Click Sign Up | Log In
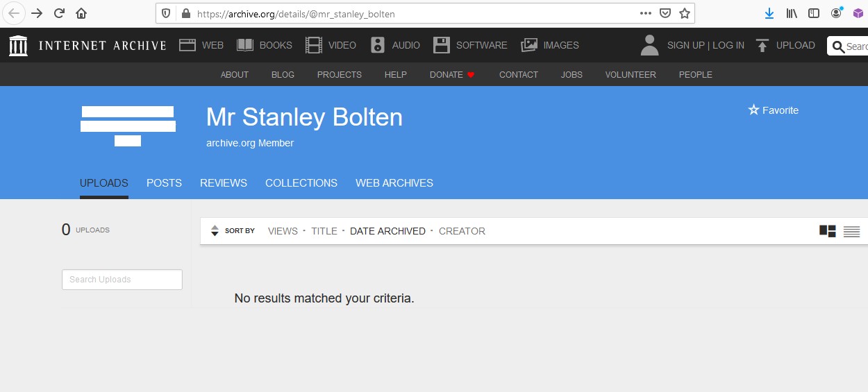868x392 pixels. pos(706,45)
